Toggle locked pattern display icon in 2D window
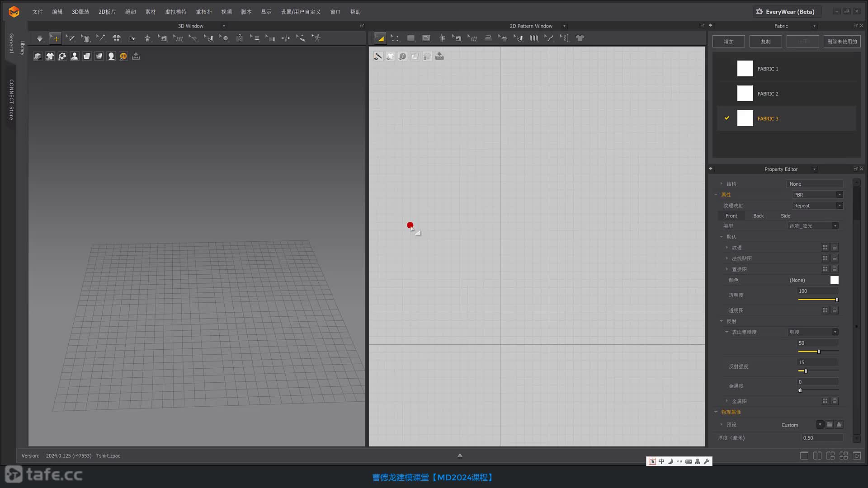This screenshot has height=488, width=868. tap(427, 56)
